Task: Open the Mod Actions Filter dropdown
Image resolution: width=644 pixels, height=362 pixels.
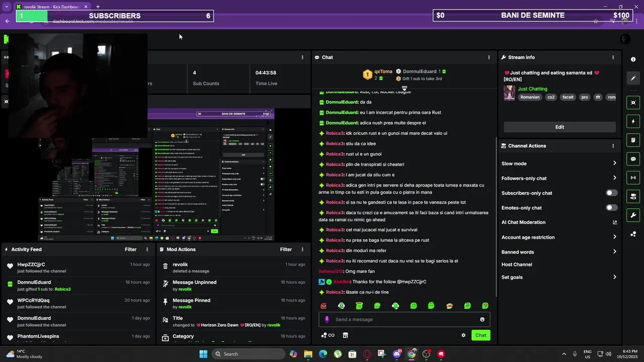Action: [x=286, y=249]
